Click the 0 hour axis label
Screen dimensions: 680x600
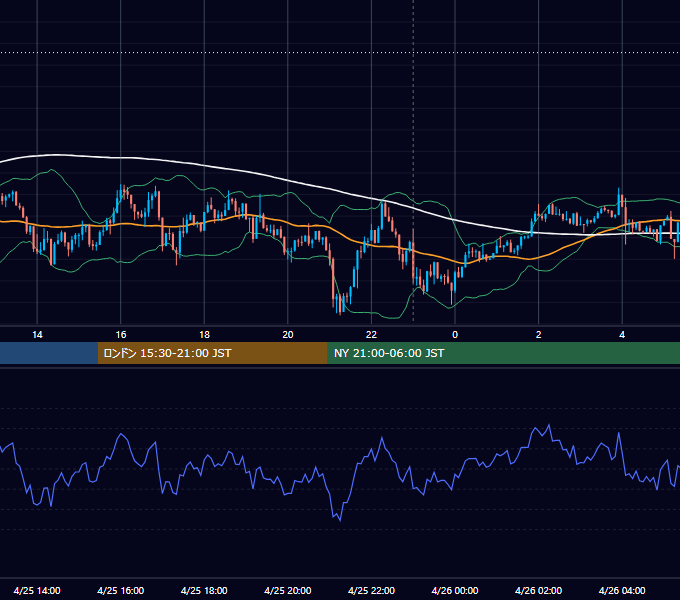(x=455, y=335)
